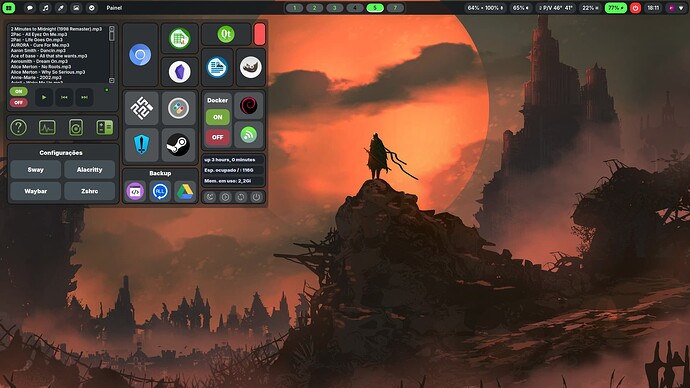Open the Obsidian purple crystal icon
690x388 pixels.
point(180,71)
